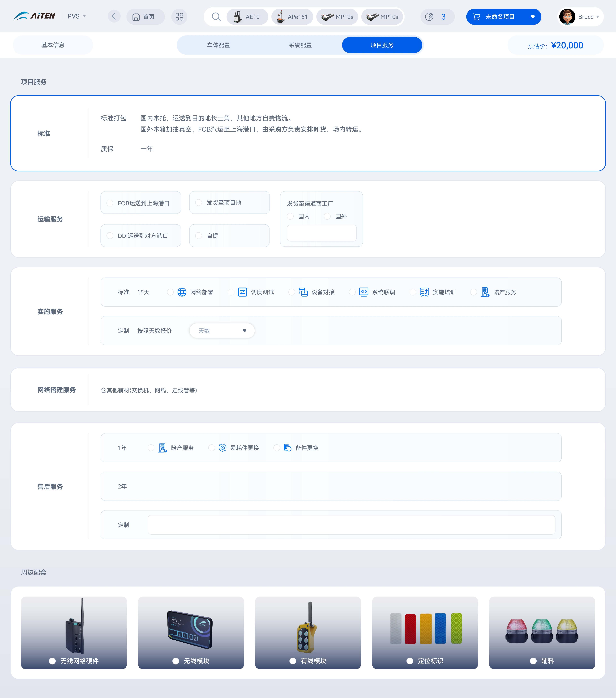Screen dimensions: 616x698
Task: Select FOB运送到上海港口 radio option
Action: (x=110, y=203)
